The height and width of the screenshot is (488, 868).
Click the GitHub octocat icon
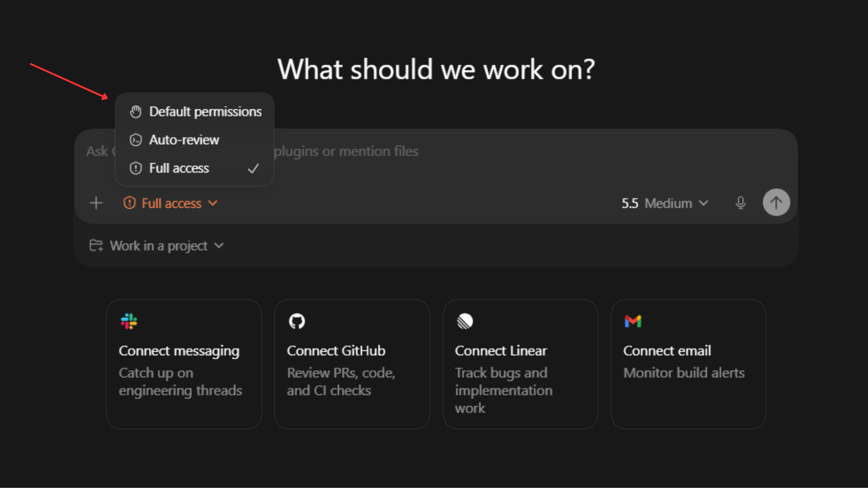pyautogui.click(x=297, y=321)
